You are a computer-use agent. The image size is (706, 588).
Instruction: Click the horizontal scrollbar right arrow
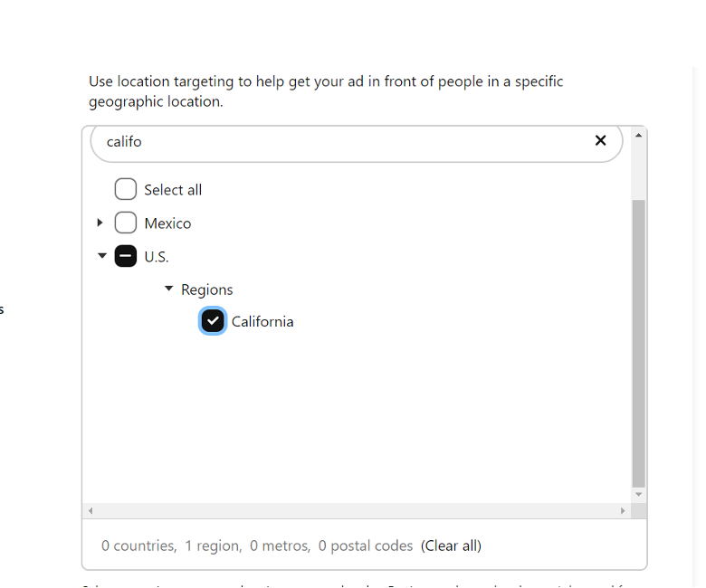click(623, 510)
